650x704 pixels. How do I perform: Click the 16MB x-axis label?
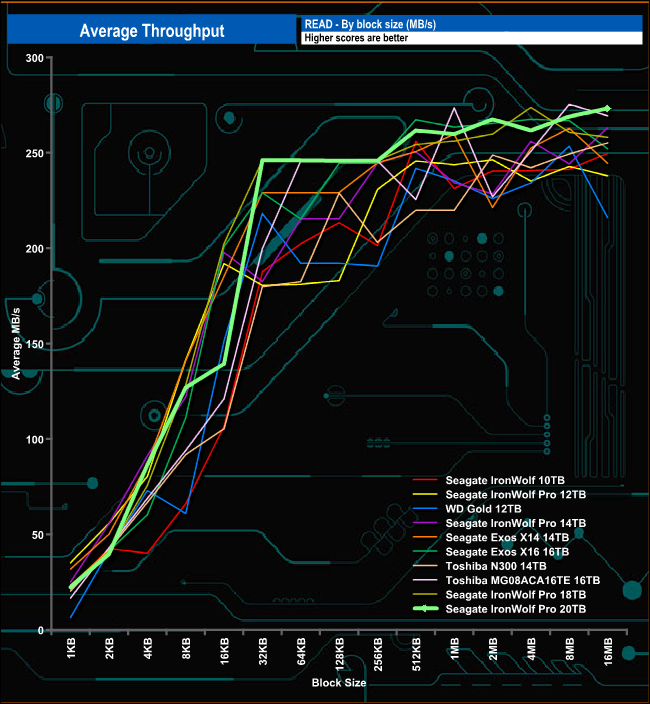click(608, 651)
